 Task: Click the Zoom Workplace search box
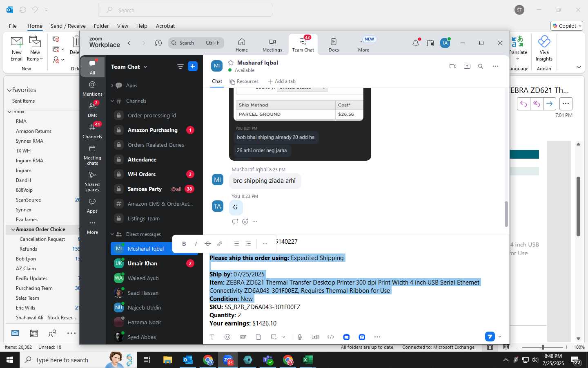196,43
